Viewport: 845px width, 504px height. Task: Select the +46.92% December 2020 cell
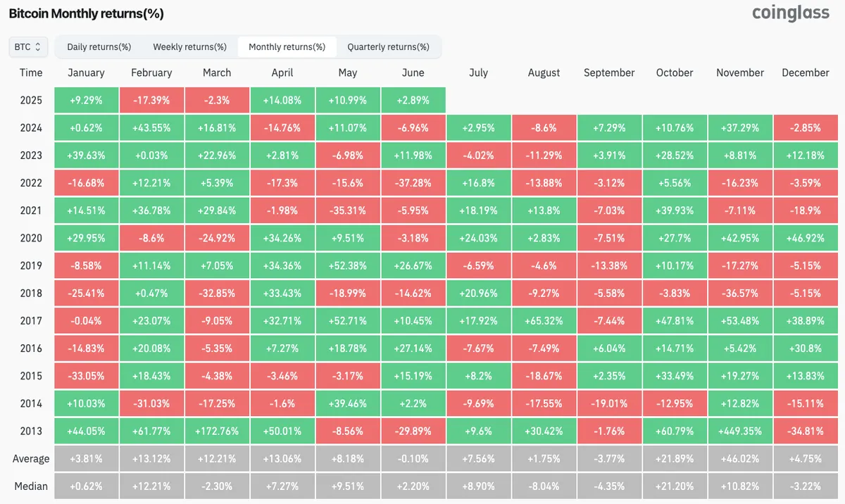tap(805, 238)
